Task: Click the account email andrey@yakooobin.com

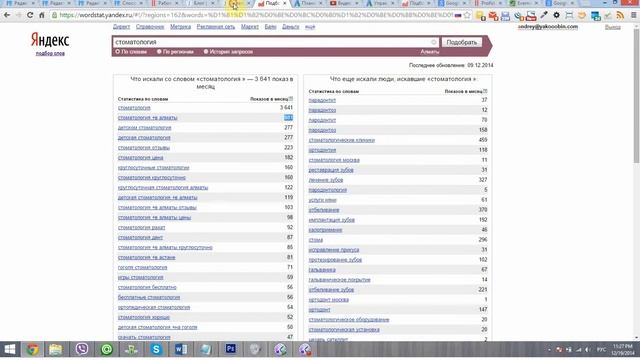Action: [x=548, y=27]
